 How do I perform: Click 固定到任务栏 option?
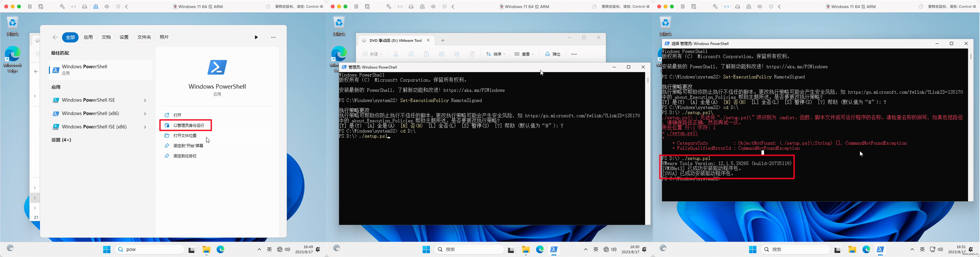181,156
